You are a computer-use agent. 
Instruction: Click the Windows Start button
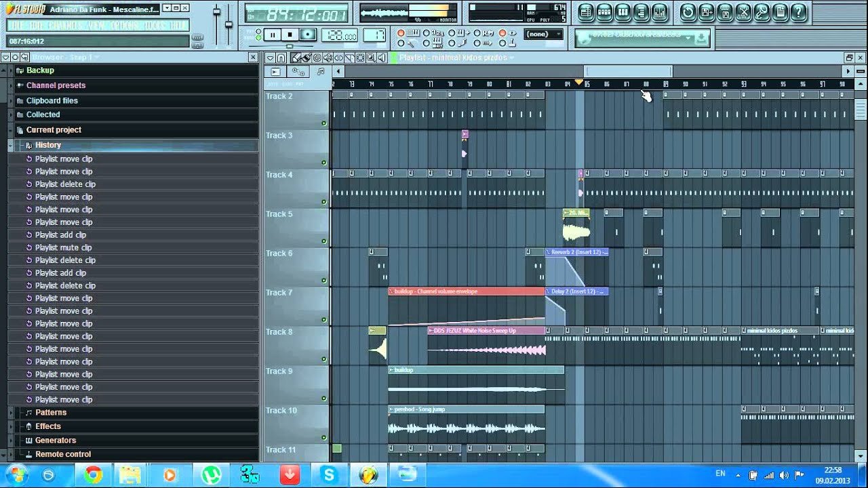pos(16,475)
